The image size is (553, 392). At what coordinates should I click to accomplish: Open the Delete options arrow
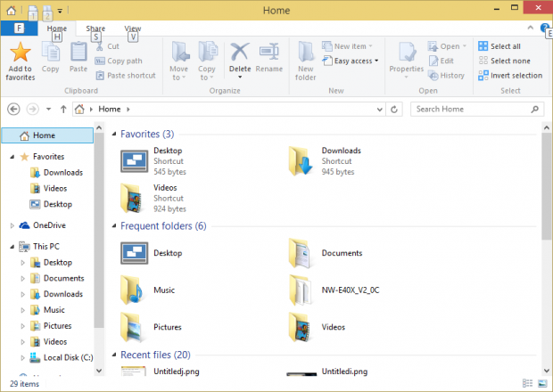[240, 78]
